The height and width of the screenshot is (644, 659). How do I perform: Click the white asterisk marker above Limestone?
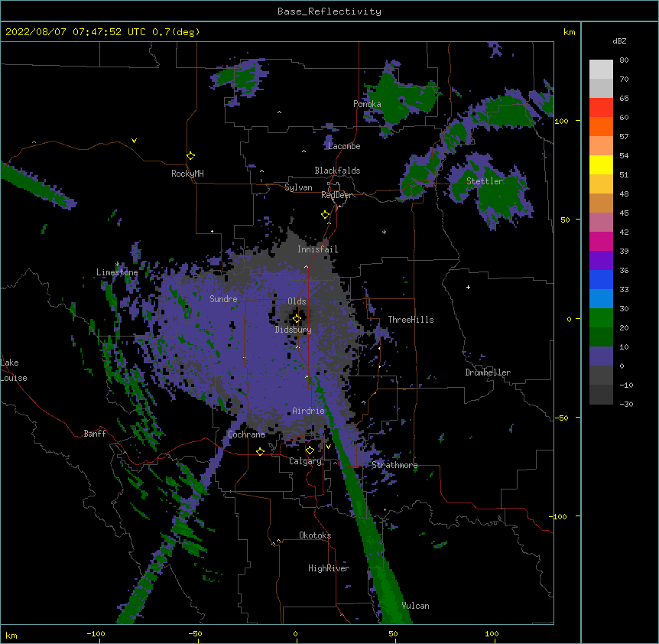tap(118, 265)
